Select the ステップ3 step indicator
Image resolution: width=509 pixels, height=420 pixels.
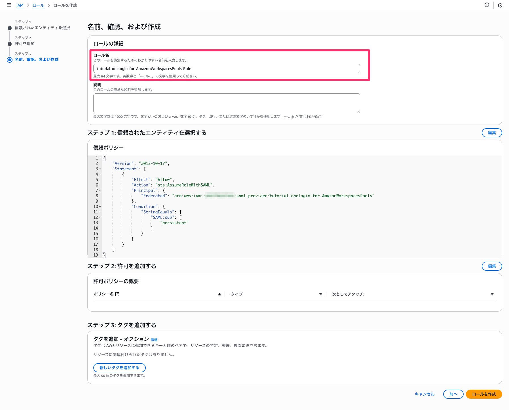[9, 59]
